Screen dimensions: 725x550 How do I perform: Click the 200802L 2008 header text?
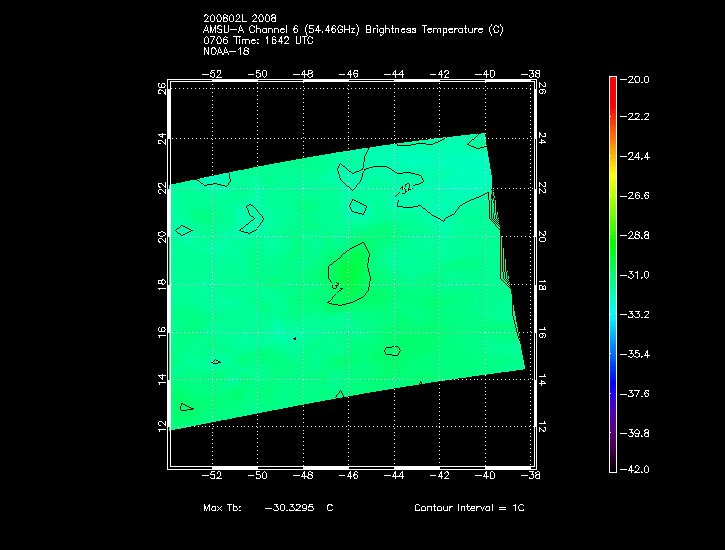click(238, 19)
